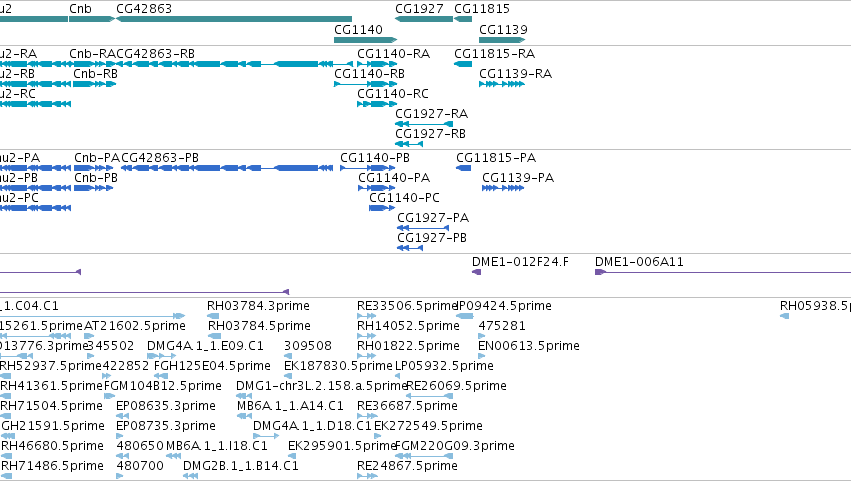Click the EN00613.5prime EST label
The image size is (851, 481).
(x=529, y=346)
